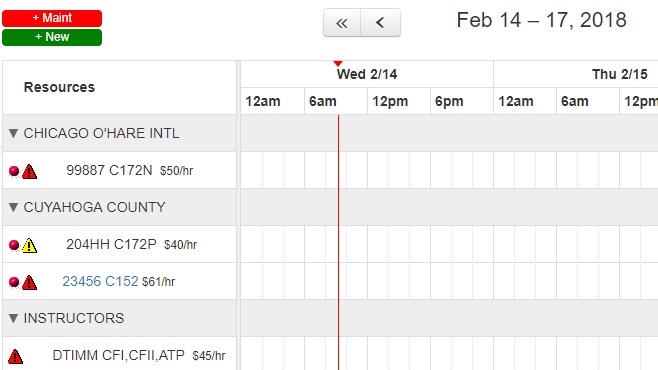The width and height of the screenshot is (658, 370).
Task: Click the red current-time marker triangle
Action: click(338, 64)
